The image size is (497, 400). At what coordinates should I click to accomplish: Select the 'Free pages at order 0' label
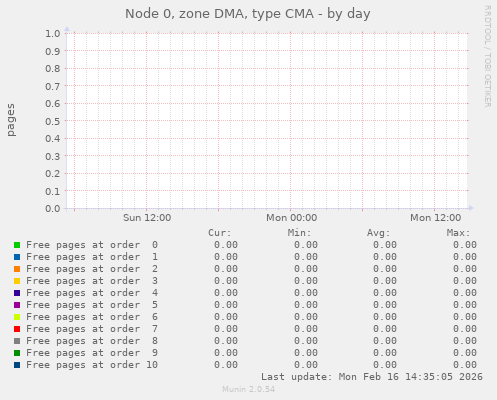click(92, 245)
